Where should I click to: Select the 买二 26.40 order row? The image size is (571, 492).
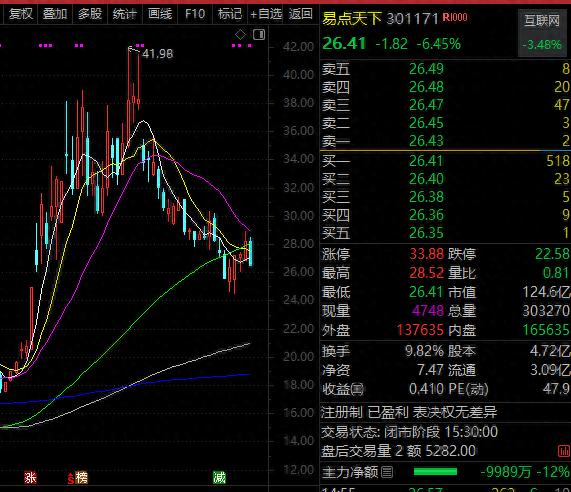445,179
